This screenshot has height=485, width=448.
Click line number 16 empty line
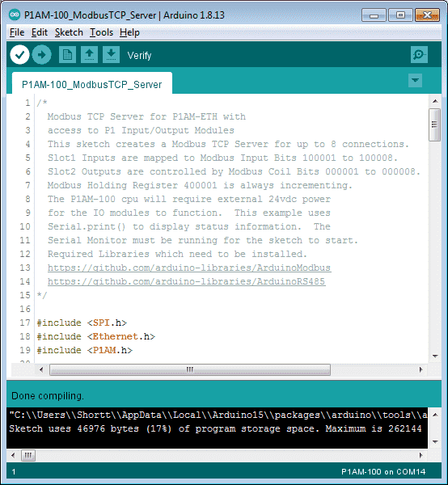(25, 309)
